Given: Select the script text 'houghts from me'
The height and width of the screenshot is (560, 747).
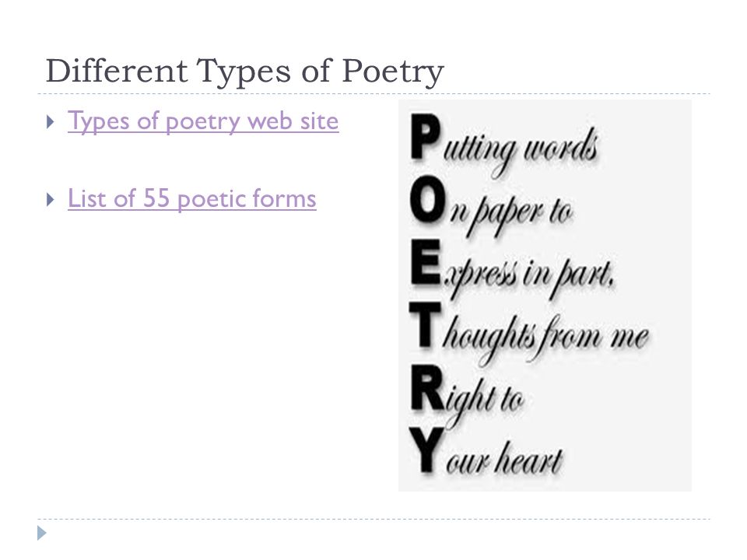Looking at the screenshot, I should [545, 337].
